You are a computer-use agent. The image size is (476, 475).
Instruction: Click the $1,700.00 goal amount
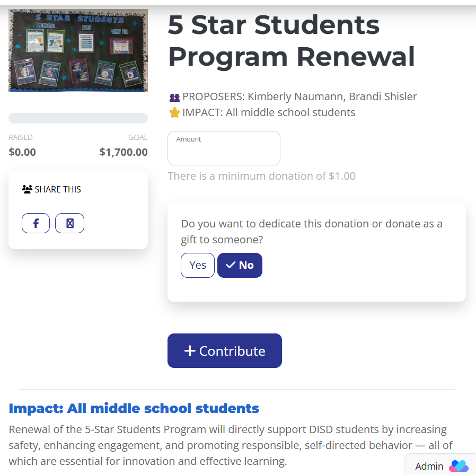coord(123,153)
